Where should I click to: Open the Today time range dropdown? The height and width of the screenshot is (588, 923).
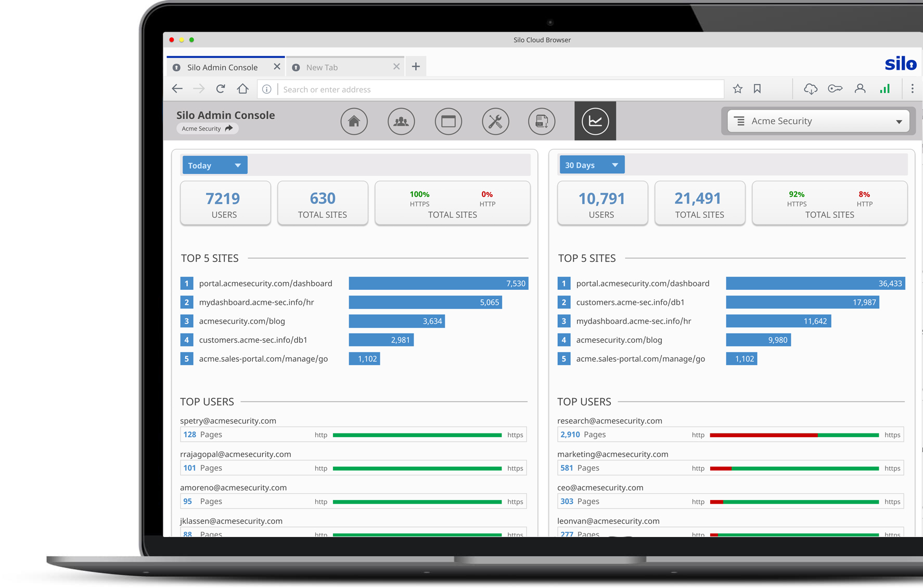(x=215, y=165)
